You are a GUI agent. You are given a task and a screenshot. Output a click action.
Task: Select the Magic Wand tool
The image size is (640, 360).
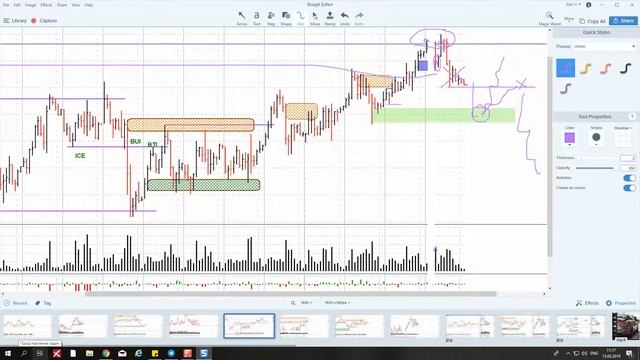point(549,18)
